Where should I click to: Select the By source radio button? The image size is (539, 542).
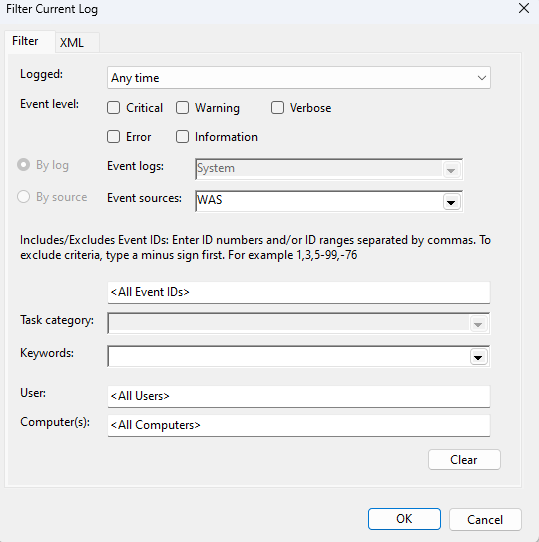pyautogui.click(x=24, y=197)
